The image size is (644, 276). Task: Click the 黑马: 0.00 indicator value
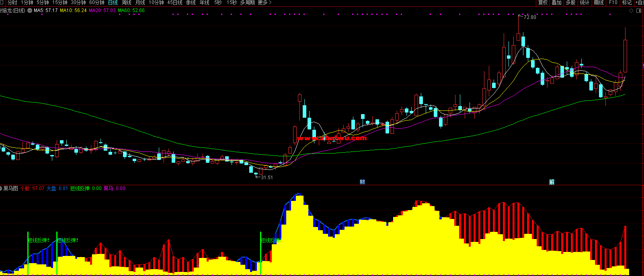(115, 188)
